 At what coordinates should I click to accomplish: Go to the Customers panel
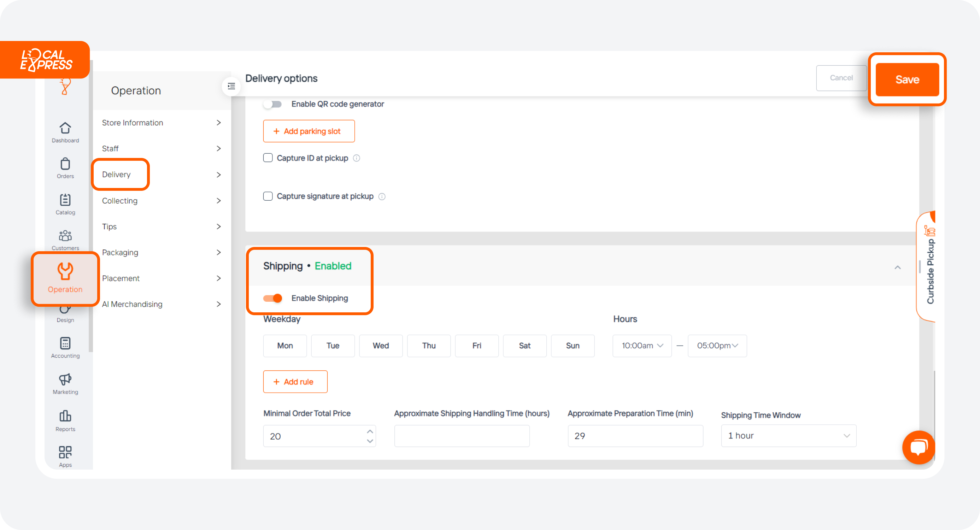[x=65, y=239]
